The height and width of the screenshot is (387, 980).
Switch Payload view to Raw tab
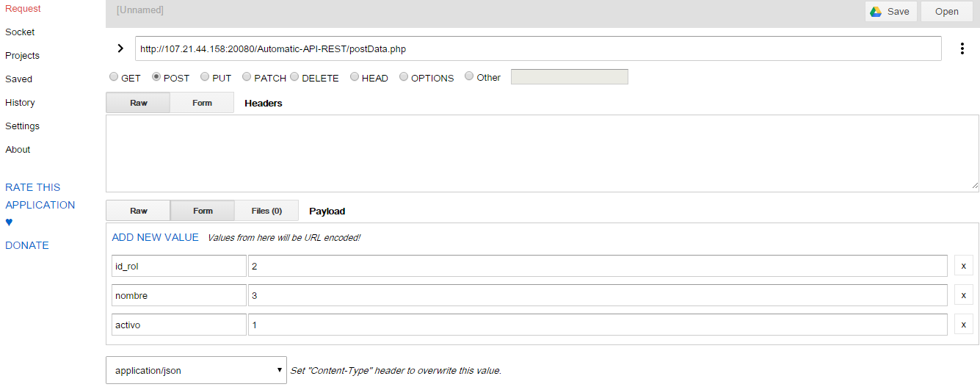click(138, 211)
